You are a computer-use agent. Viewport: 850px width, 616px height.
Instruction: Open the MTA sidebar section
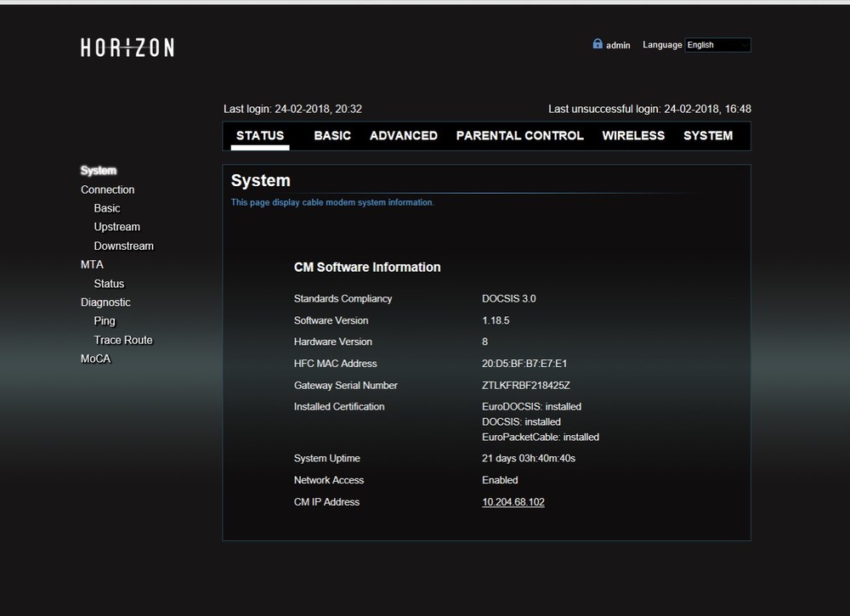click(92, 264)
